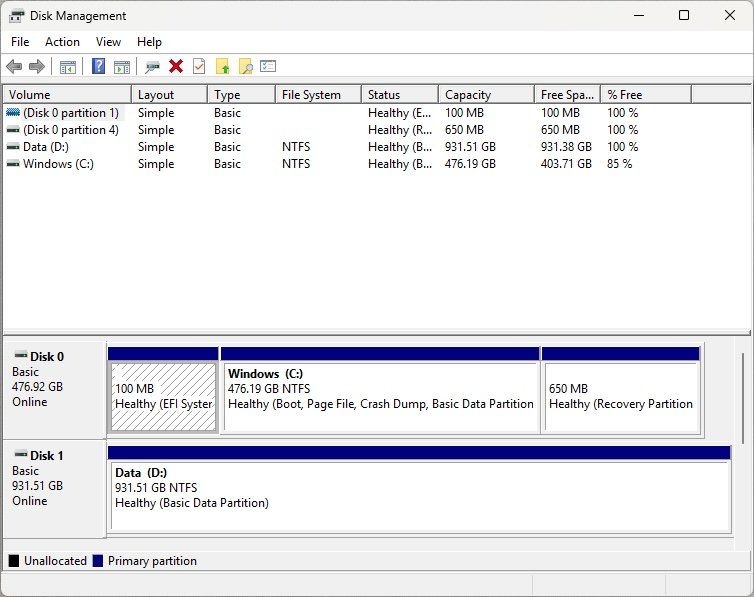Click the Properties checkmark page icon
The image size is (754, 597).
pos(199,66)
